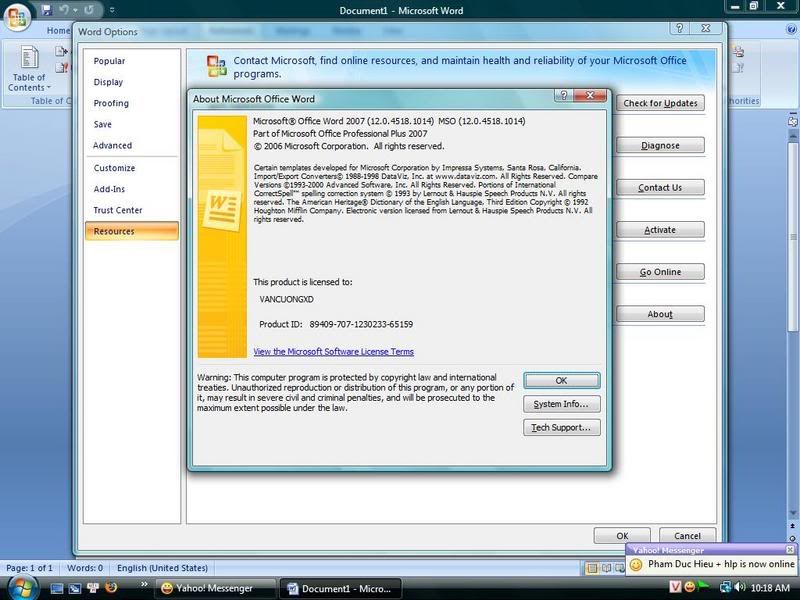Viewport: 800px width, 600px height.
Task: Open Table of Contents dropdown in ribbon
Action: [x=29, y=83]
